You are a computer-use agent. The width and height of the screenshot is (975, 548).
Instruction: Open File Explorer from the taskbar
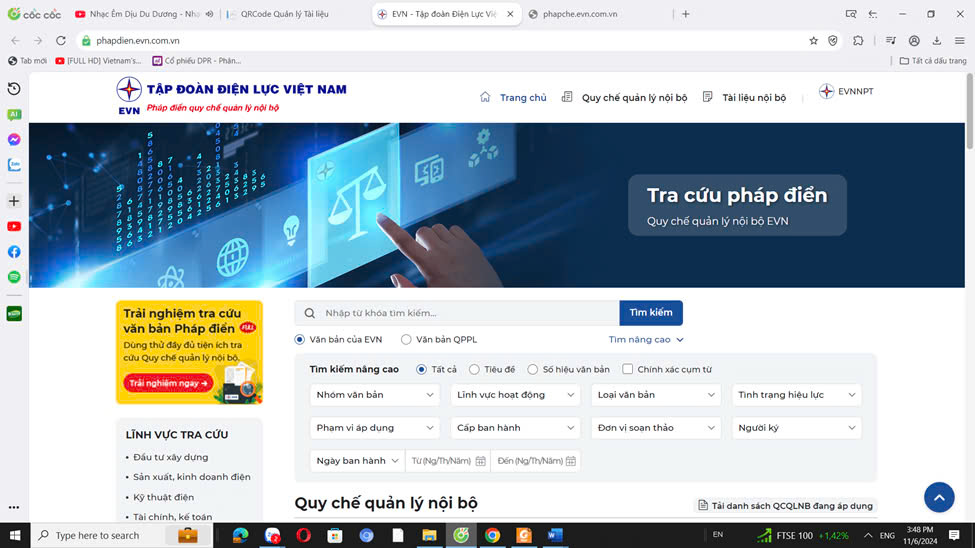tap(429, 535)
